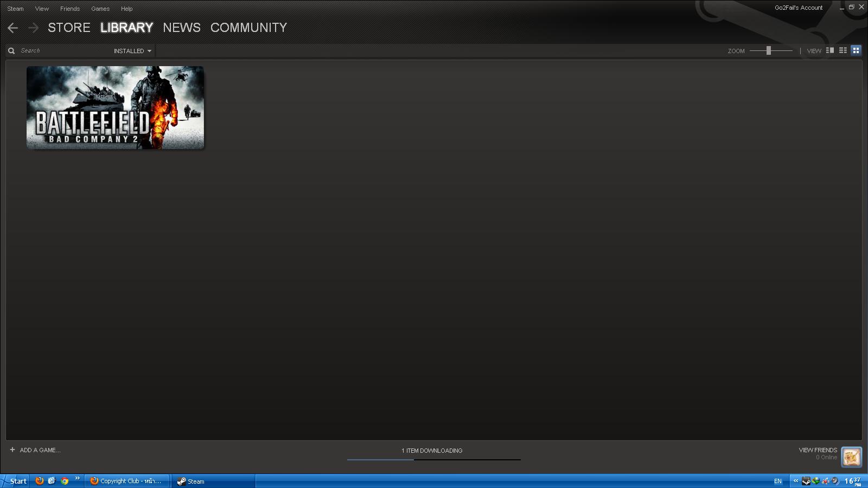Open the Steam menu
The image size is (868, 488).
pyautogui.click(x=15, y=9)
